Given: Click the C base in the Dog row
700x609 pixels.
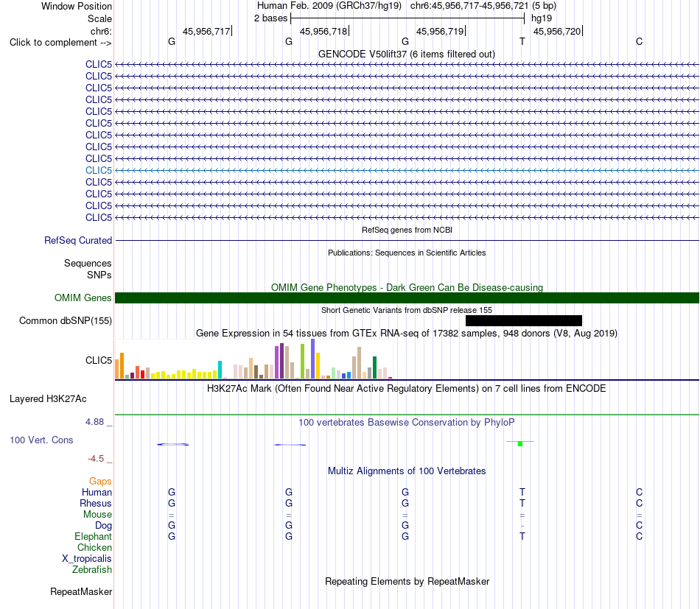Looking at the screenshot, I should tap(639, 525).
